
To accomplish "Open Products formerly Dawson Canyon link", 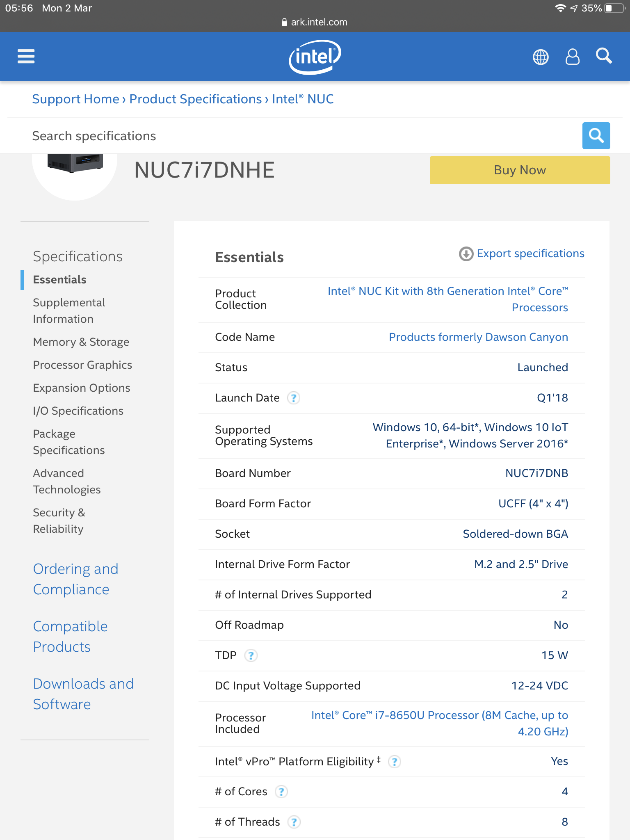I will pyautogui.click(x=478, y=337).
